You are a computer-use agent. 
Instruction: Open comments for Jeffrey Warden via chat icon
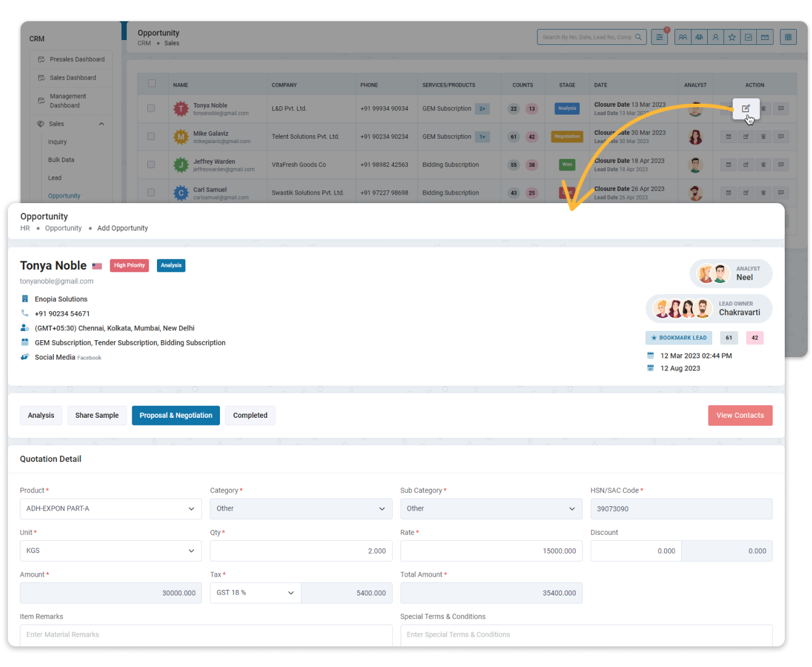tap(780, 164)
